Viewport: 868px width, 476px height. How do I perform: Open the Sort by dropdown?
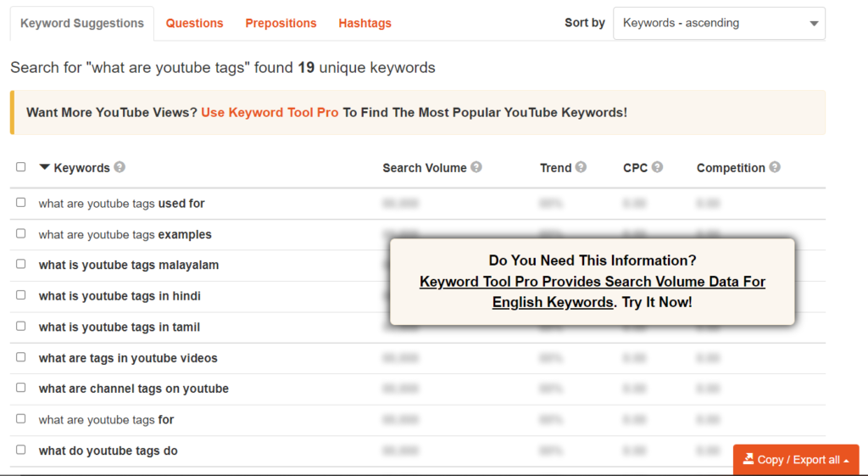719,23
